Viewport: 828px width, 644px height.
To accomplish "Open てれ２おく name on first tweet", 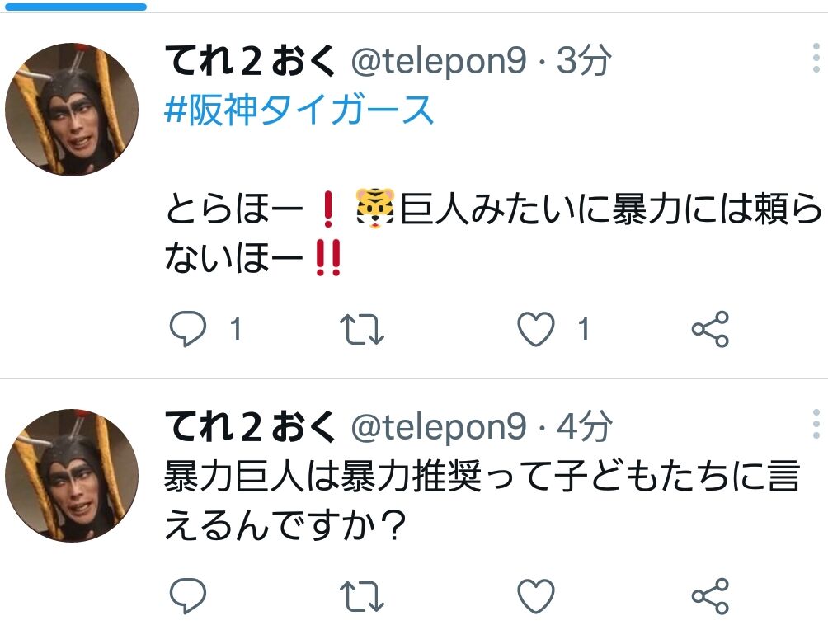I will [251, 60].
